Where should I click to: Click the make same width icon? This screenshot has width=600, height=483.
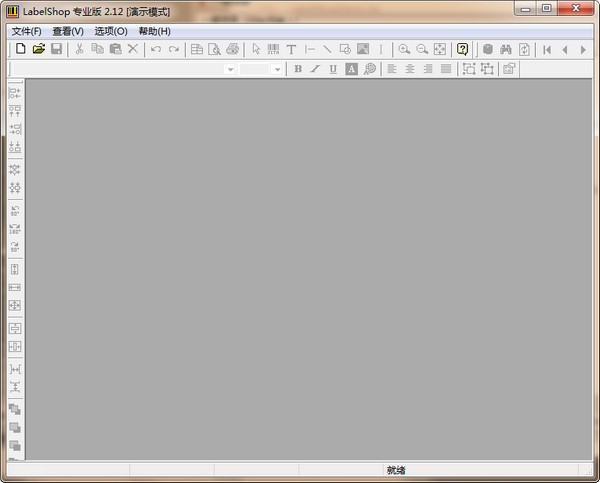[15, 287]
